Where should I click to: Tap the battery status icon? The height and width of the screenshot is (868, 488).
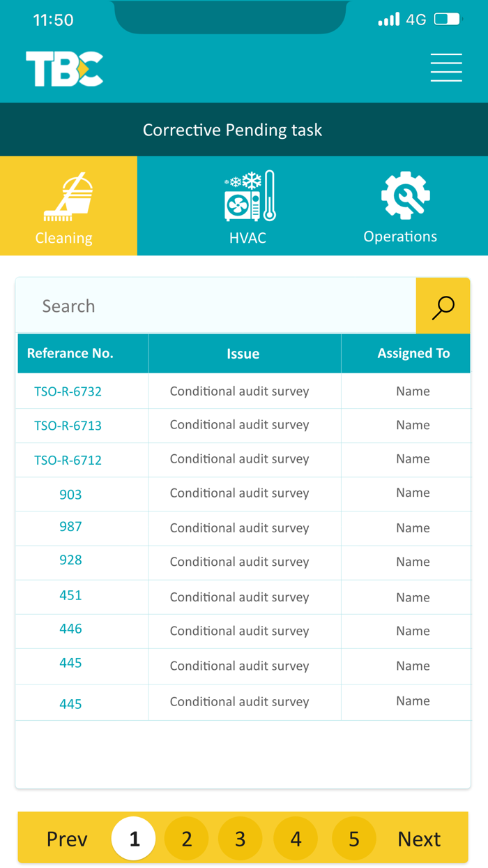click(x=447, y=19)
